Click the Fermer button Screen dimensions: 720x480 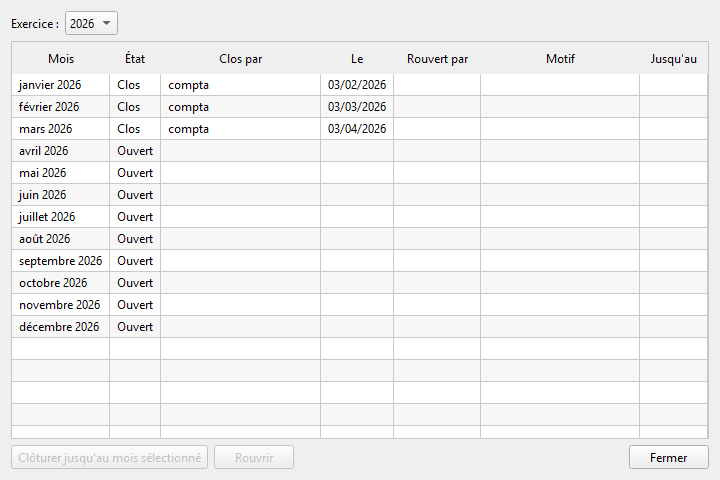tap(669, 457)
